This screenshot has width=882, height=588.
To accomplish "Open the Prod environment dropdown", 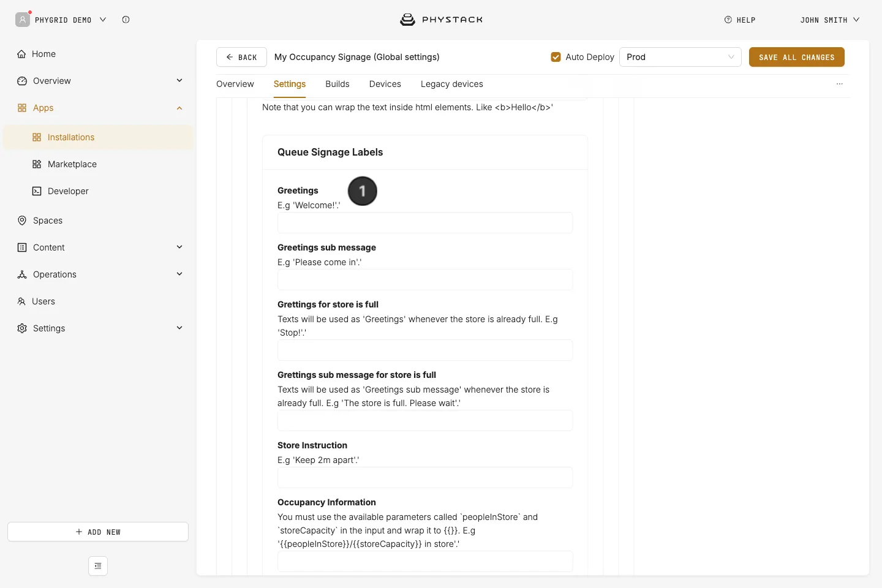I will tap(680, 57).
